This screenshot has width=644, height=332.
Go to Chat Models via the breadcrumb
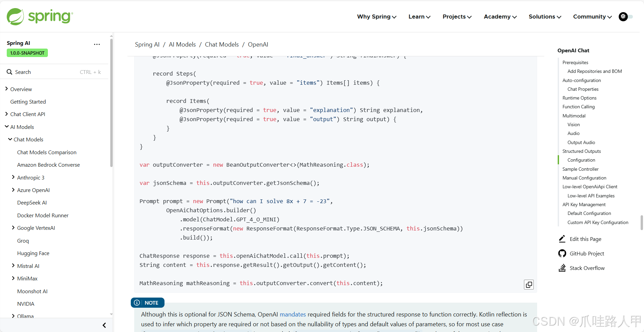222,44
